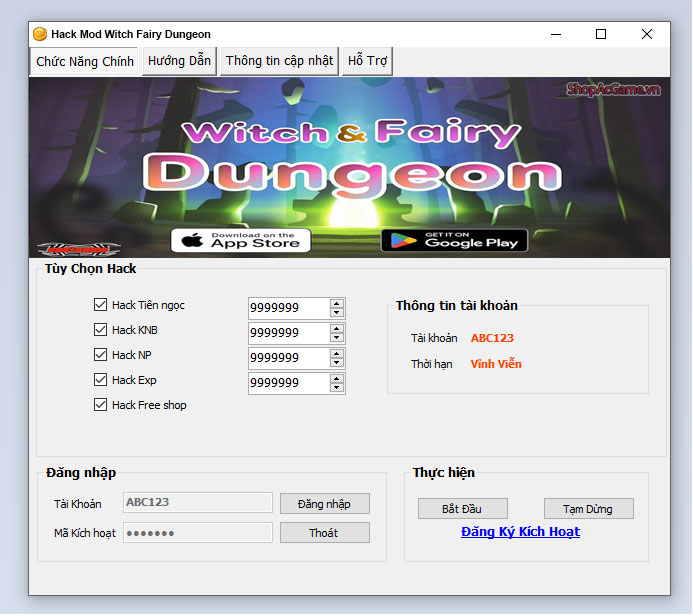
Task: Click the Vĩnh Viễn expiry text
Action: pos(496,364)
